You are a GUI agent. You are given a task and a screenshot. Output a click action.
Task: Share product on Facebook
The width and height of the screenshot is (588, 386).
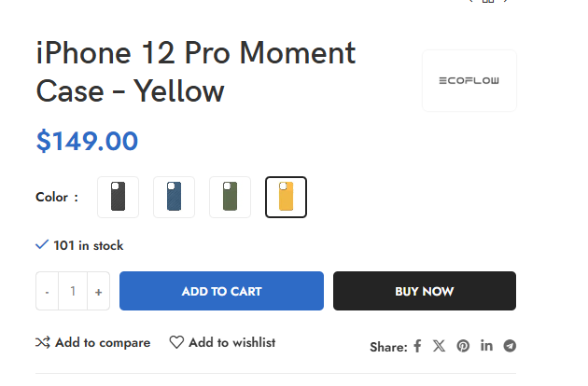tap(417, 346)
